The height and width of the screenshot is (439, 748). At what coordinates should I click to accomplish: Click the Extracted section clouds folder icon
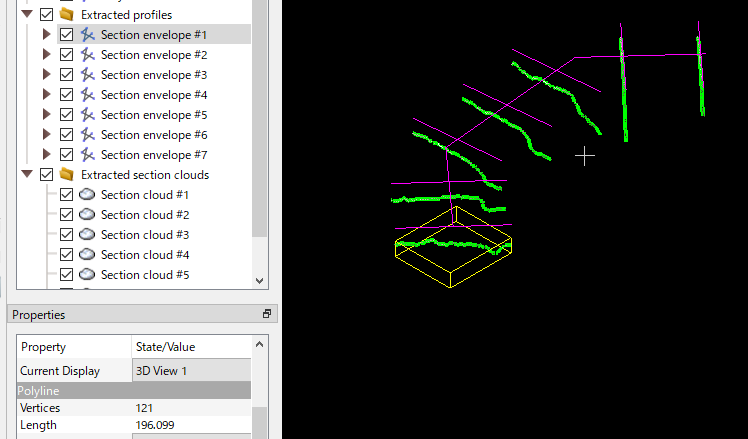coord(67,175)
